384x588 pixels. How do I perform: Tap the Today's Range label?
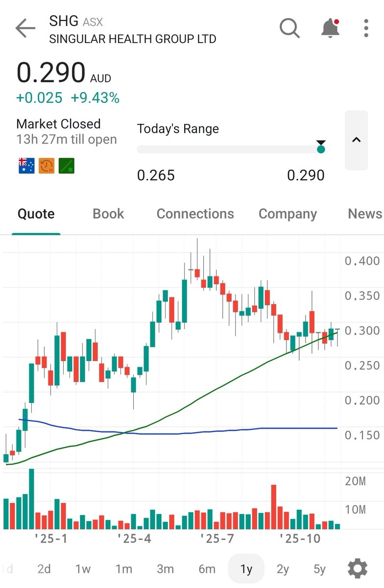[x=178, y=129]
